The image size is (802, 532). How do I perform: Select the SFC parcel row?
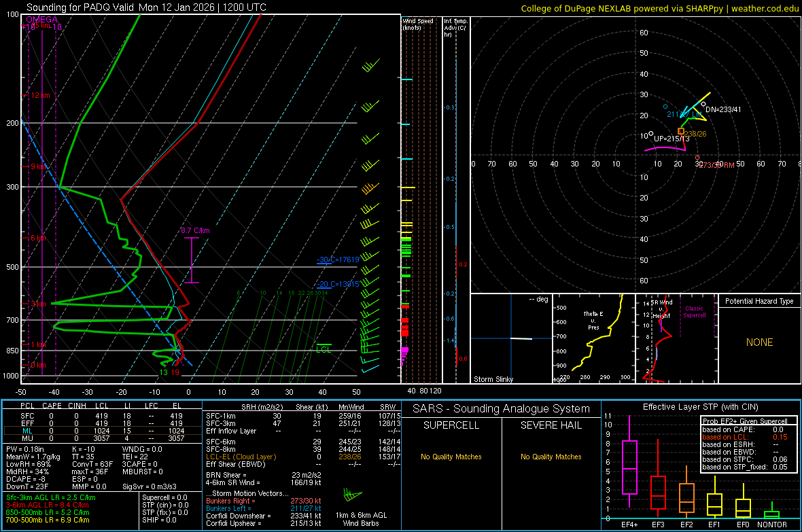(103, 416)
